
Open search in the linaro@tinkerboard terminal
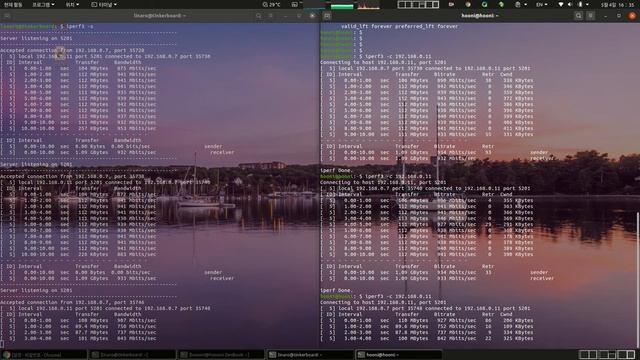(x=258, y=16)
